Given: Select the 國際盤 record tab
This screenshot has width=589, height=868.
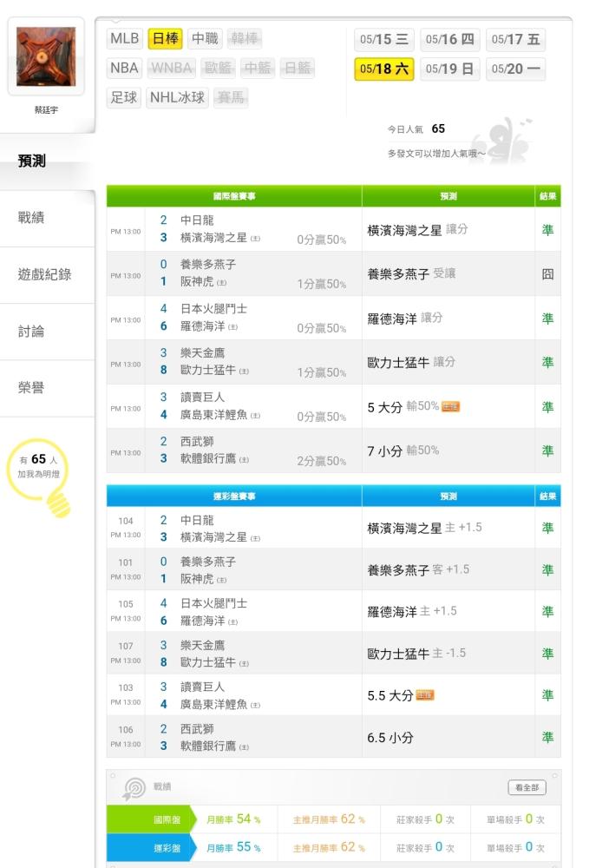Looking at the screenshot, I should point(151,819).
